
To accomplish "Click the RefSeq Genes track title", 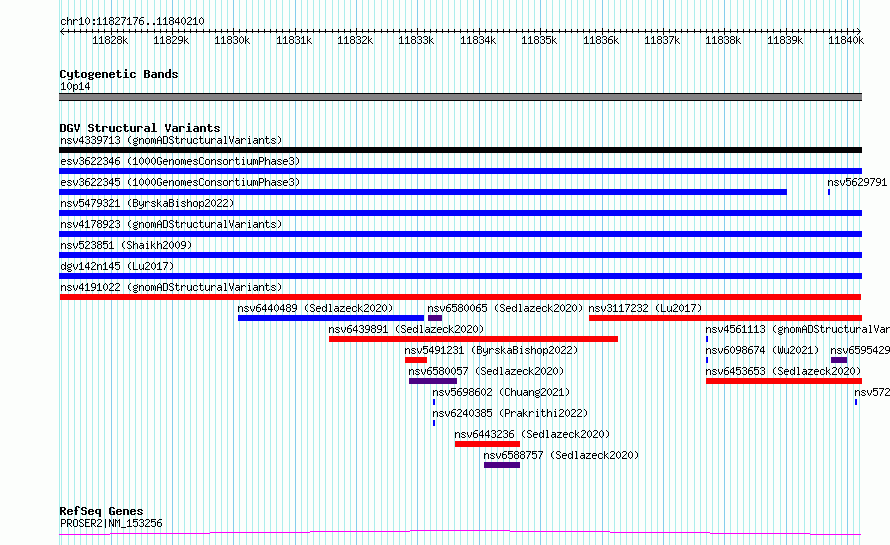I will click(x=101, y=511).
